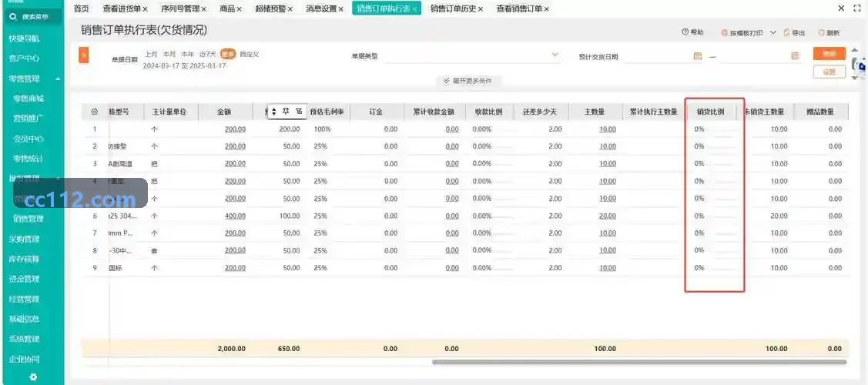Image resolution: width=868 pixels, height=385 pixels.
Task: Click the 设置 button below 查询
Action: (x=829, y=72)
